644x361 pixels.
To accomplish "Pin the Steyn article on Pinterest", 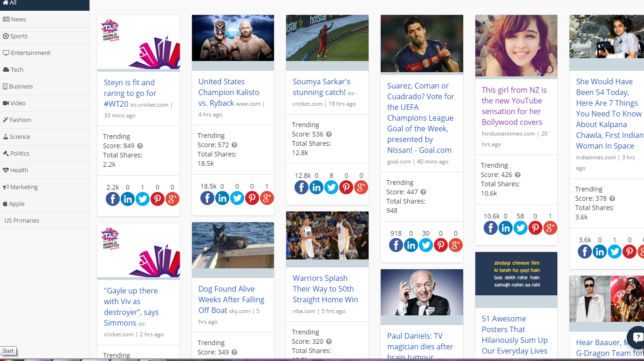I will pyautogui.click(x=158, y=199).
